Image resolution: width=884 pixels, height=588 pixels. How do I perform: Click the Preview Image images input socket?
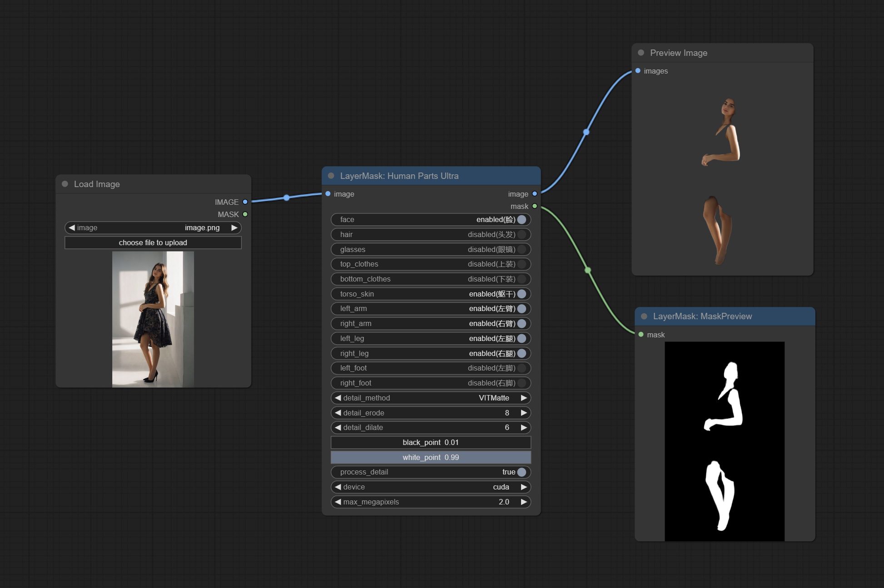(x=638, y=71)
